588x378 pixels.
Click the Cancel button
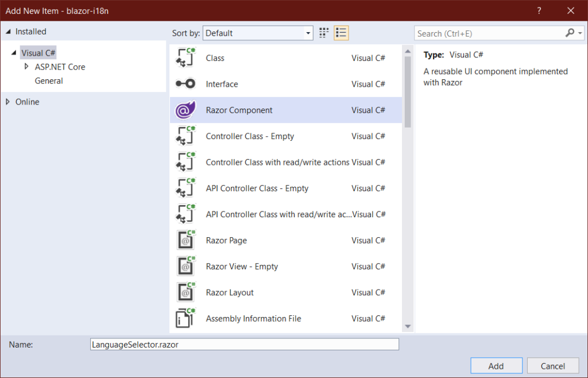[553, 366]
